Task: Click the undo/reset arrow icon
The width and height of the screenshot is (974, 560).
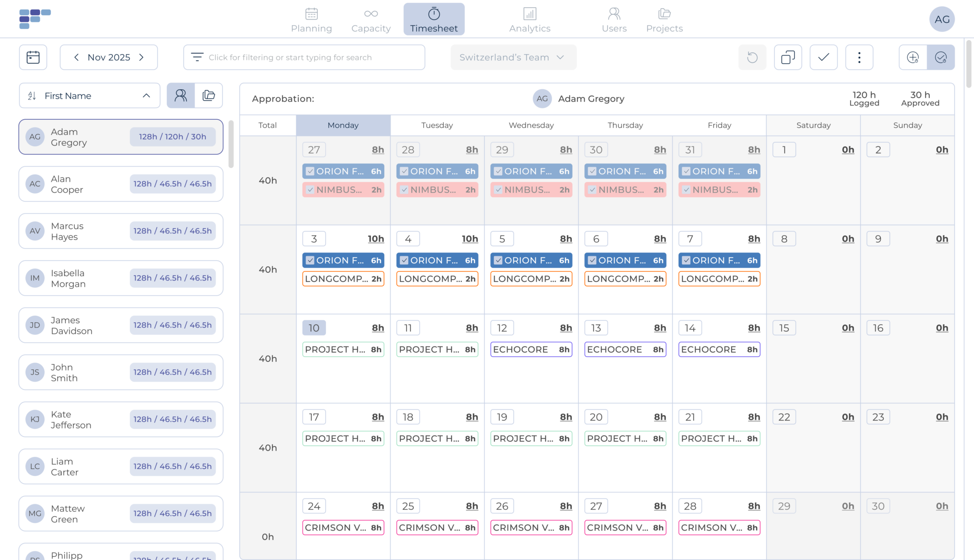Action: pos(752,58)
